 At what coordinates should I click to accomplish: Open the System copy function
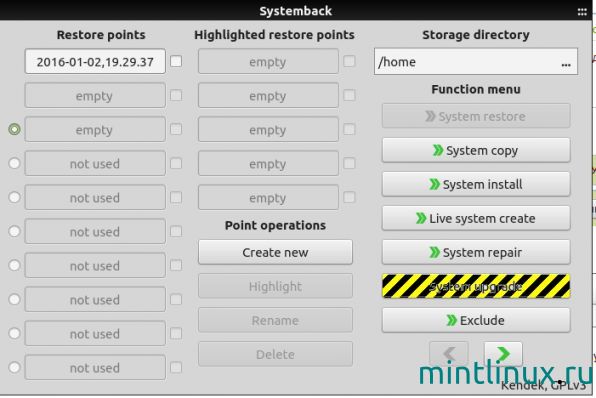(476, 151)
